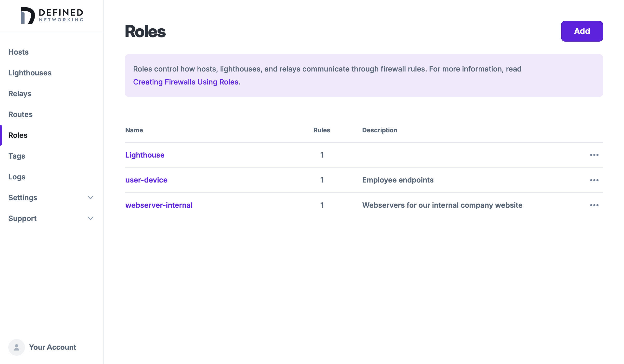Click the Lighthouses navigation icon
The width and height of the screenshot is (624, 364).
click(x=30, y=72)
